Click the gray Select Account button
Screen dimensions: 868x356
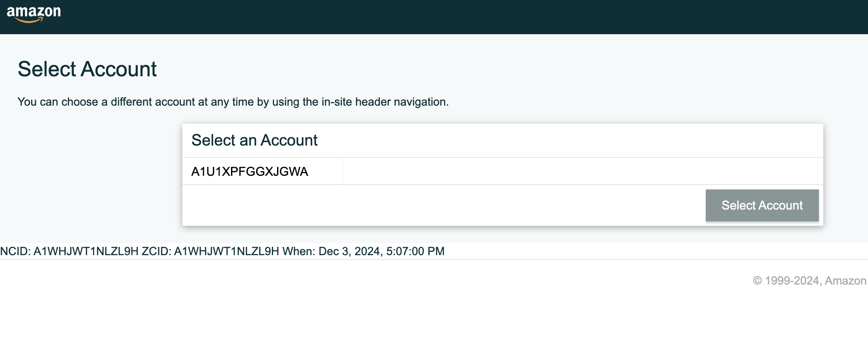coord(762,205)
